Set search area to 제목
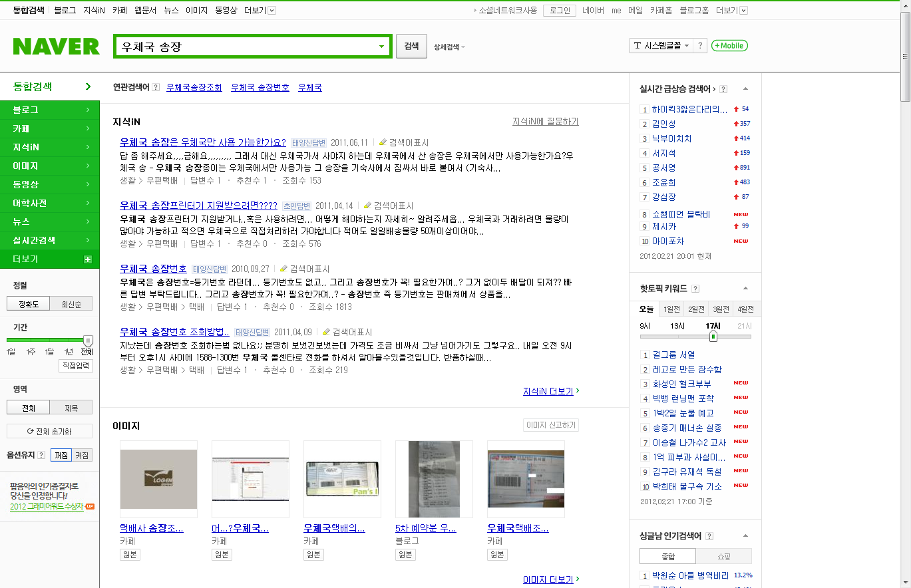Image resolution: width=911 pixels, height=588 pixels. click(71, 408)
